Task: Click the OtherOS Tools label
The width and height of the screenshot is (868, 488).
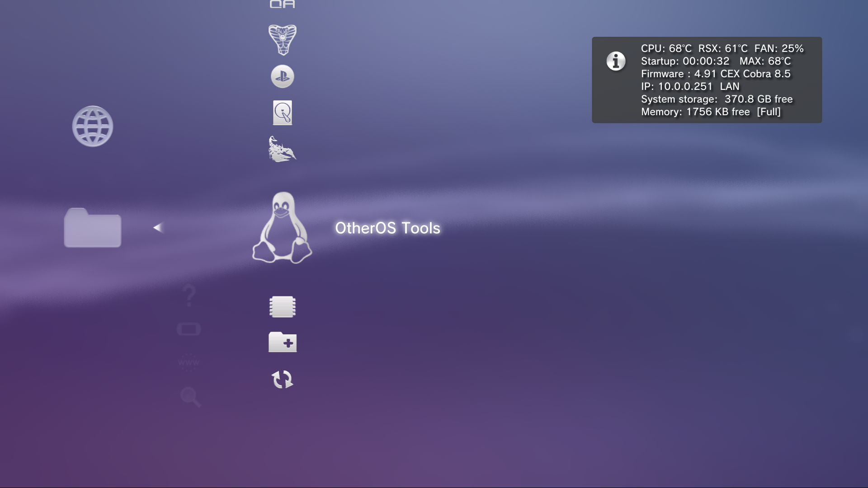Action: click(387, 228)
